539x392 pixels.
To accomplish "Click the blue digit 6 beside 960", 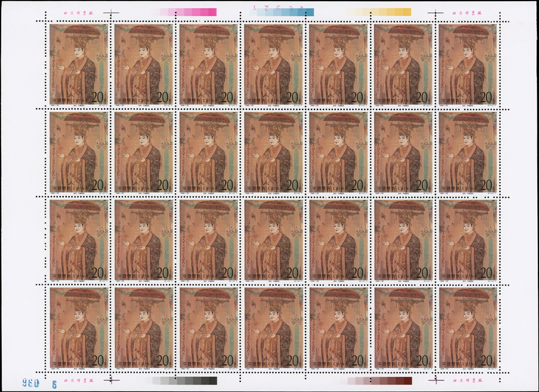I will [x=54, y=384].
